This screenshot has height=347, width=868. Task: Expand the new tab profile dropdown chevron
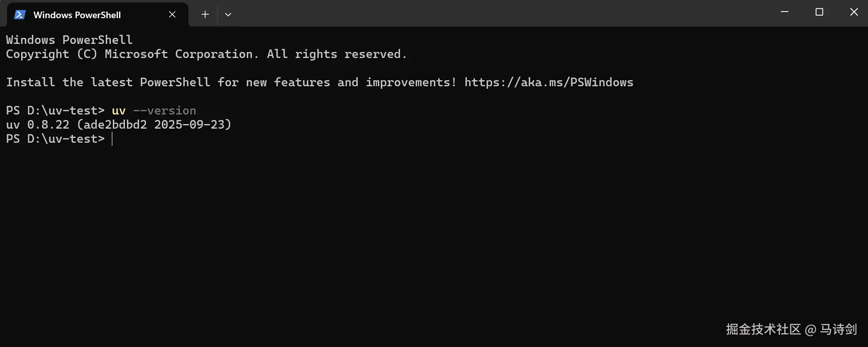click(228, 15)
